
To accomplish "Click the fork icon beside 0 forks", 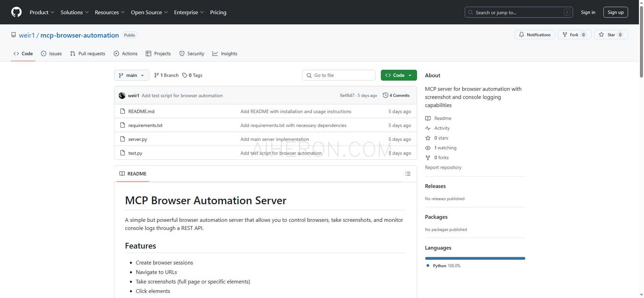I will pyautogui.click(x=428, y=157).
